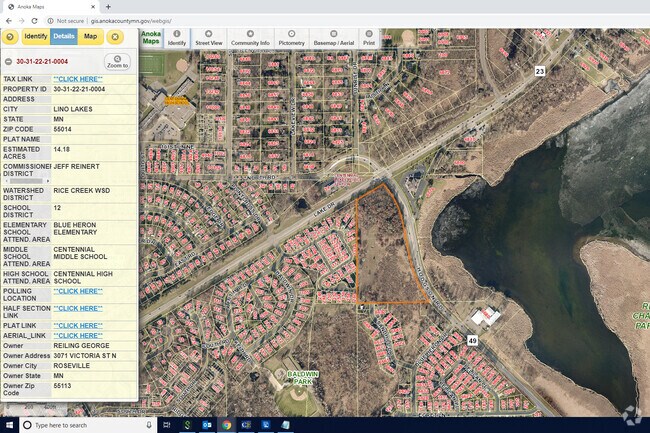Screen dimensions: 650x433
Task: Open the Plat Link click here
Action: click(x=78, y=325)
